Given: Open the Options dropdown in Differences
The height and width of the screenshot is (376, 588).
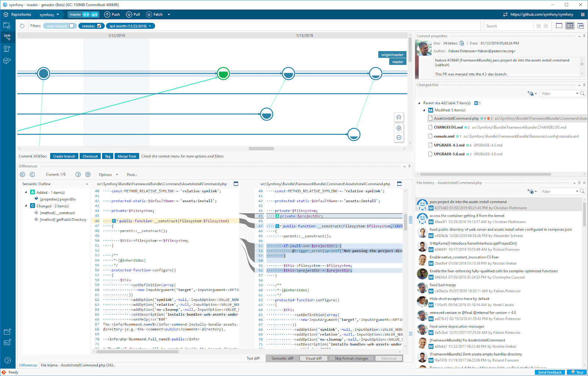Looking at the screenshot, I should pos(108,175).
